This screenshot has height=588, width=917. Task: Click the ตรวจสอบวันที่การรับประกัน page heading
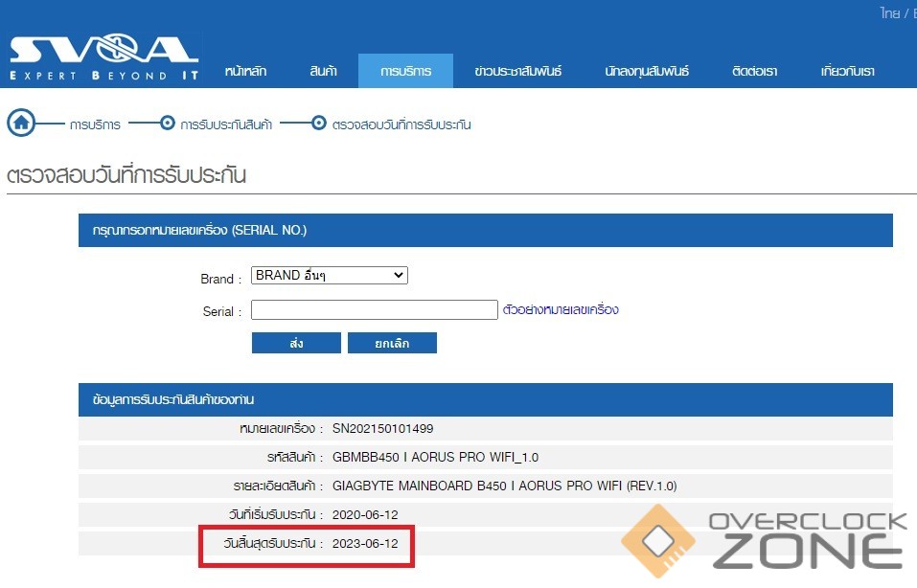click(126, 174)
